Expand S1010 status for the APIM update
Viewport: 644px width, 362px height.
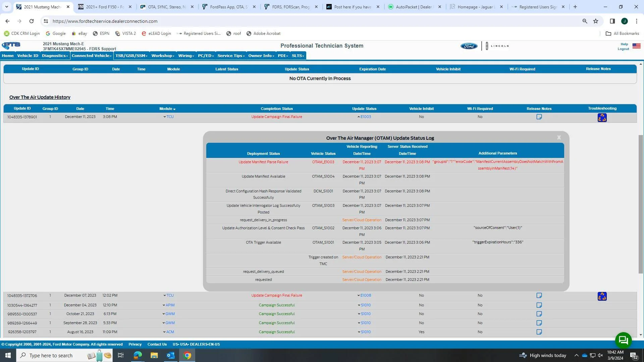coord(364,305)
